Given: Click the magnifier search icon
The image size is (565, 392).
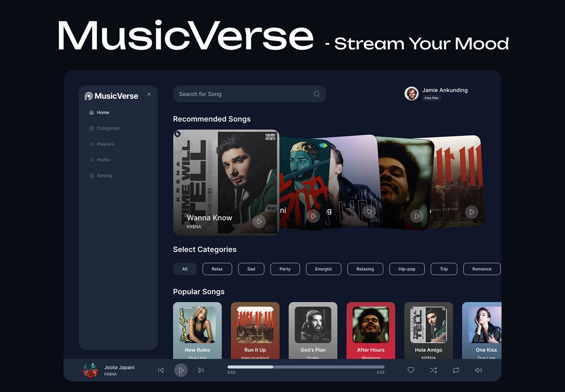Looking at the screenshot, I should [x=317, y=94].
